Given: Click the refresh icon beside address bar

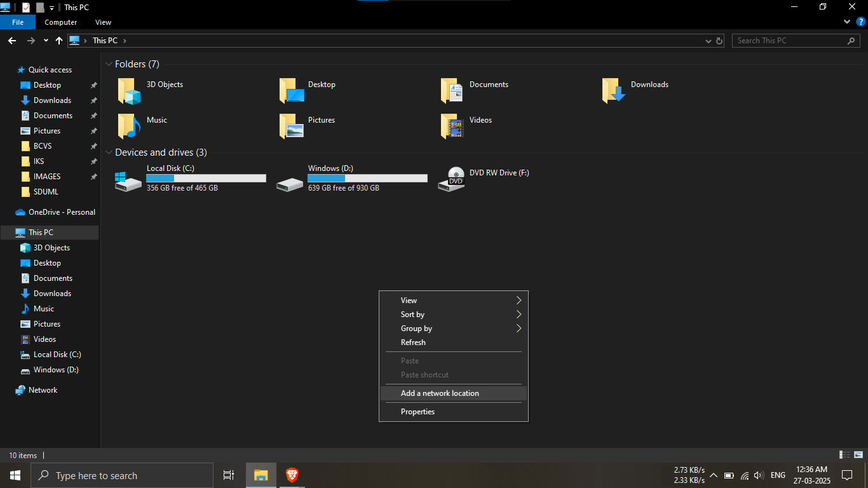Looking at the screenshot, I should click(719, 41).
